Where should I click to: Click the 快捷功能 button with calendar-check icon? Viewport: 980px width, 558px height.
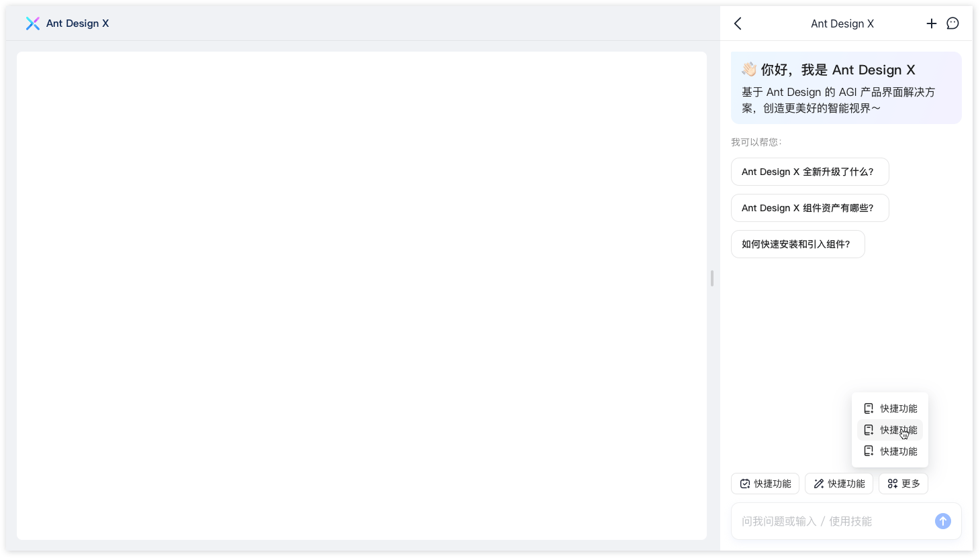765,484
